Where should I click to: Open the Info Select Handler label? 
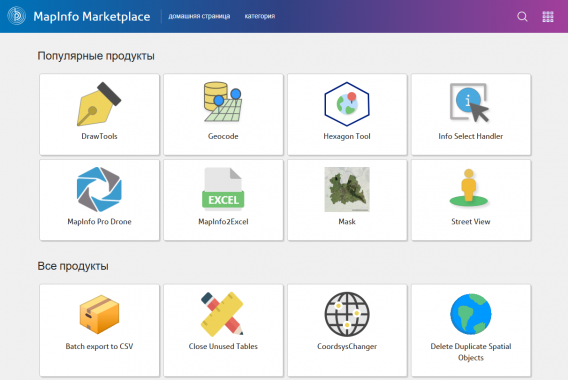[x=471, y=136]
